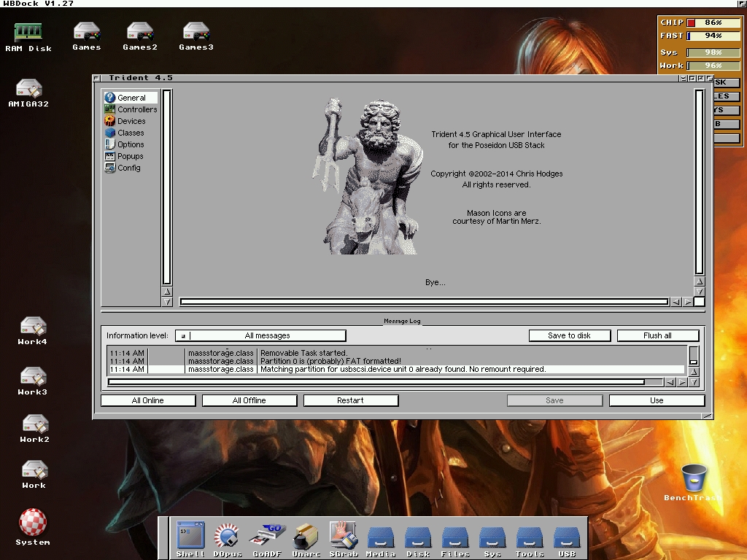This screenshot has width=747, height=560.
Task: Select the Work3 hard drive icon
Action: [x=32, y=381]
